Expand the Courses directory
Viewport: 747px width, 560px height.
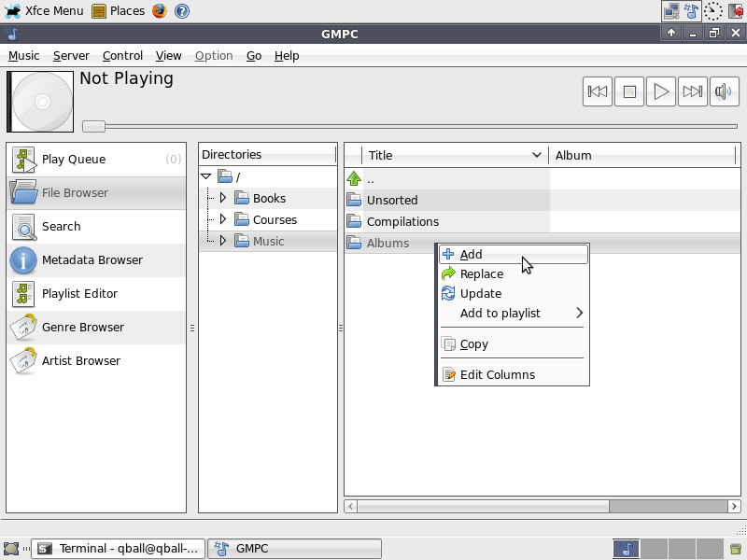(x=222, y=219)
